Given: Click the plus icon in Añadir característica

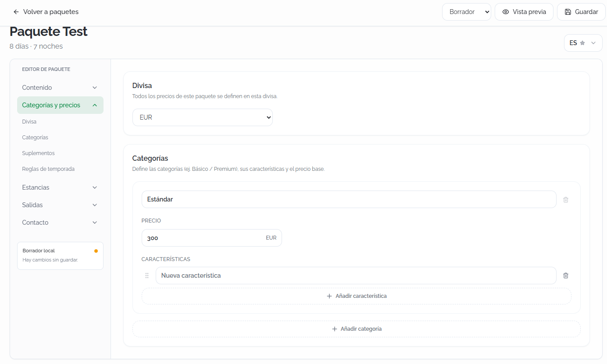Looking at the screenshot, I should point(329,296).
